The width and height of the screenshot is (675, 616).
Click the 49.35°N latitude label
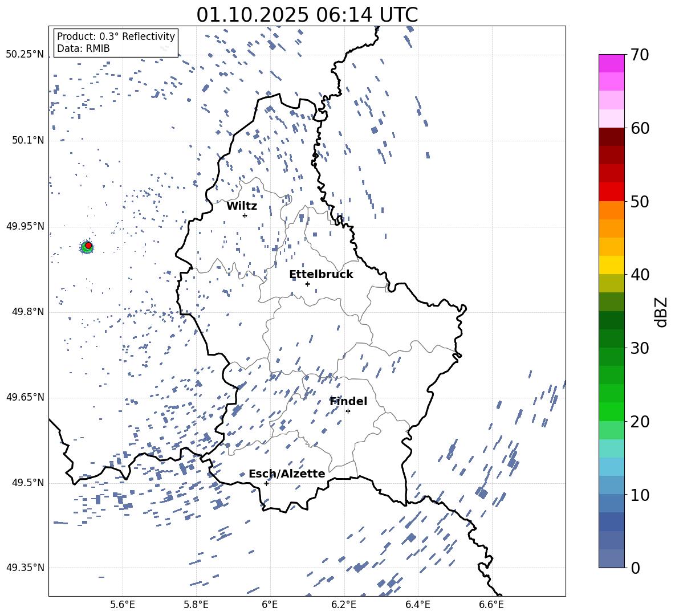click(25, 568)
